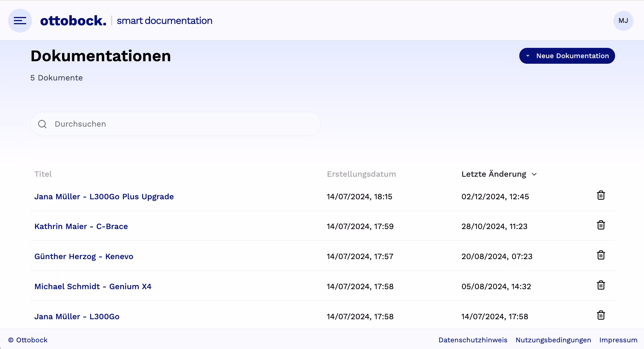Expand the Neue Dokumentation dropdown arrow
The width and height of the screenshot is (644, 349).
(528, 56)
